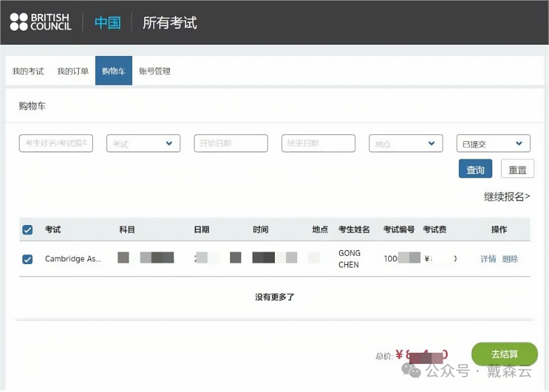Switch to the 我的订单 tab
The height and width of the screenshot is (392, 549).
click(x=73, y=71)
